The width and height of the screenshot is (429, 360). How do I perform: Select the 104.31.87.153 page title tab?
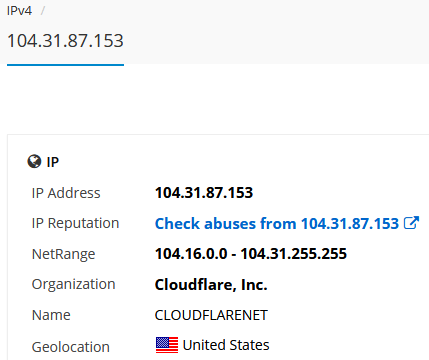(65, 41)
